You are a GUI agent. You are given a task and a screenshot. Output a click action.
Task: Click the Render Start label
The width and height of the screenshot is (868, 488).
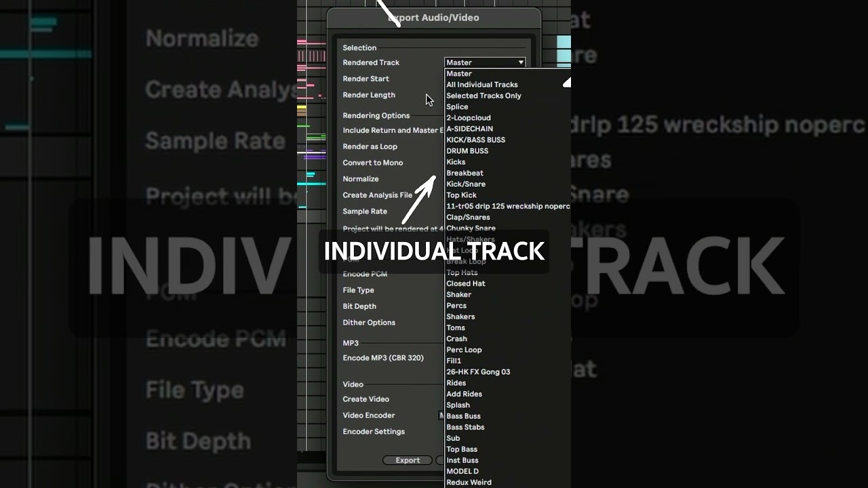(366, 79)
